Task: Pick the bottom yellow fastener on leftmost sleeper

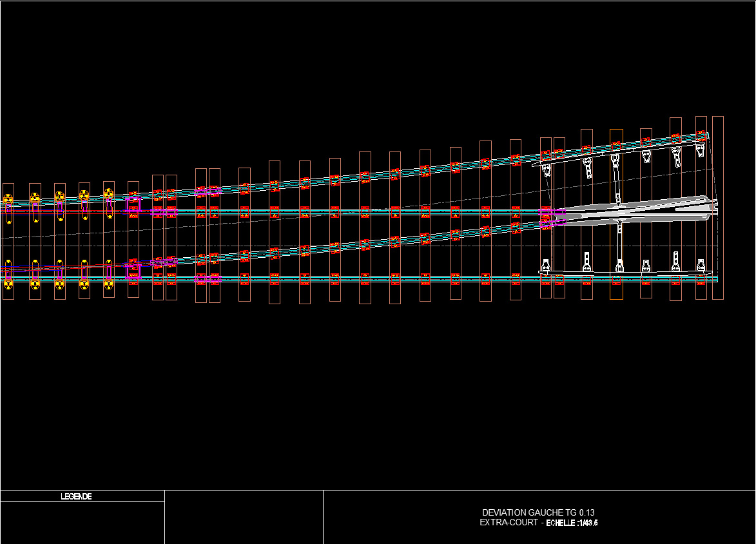Action: [8, 284]
